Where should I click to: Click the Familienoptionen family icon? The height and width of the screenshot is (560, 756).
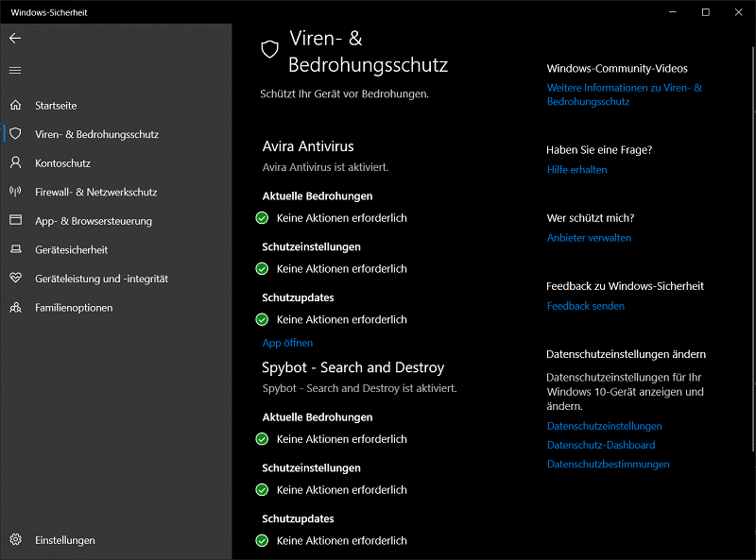(15, 307)
